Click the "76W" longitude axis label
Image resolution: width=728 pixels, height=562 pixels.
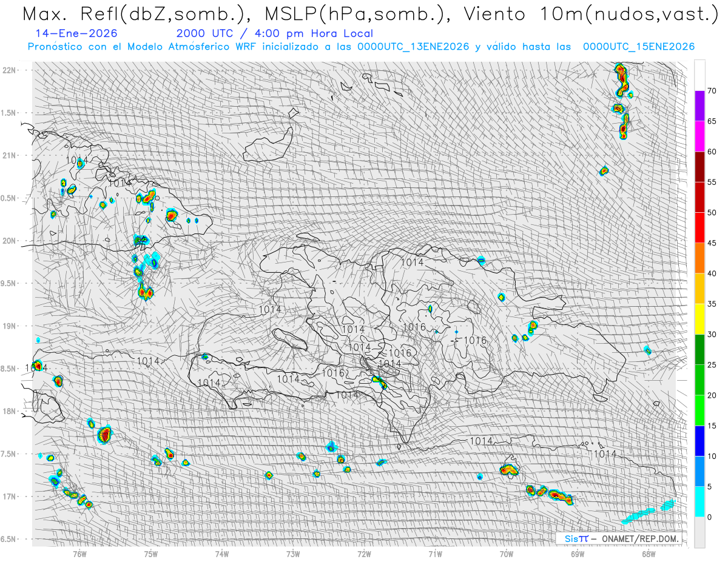point(79,553)
